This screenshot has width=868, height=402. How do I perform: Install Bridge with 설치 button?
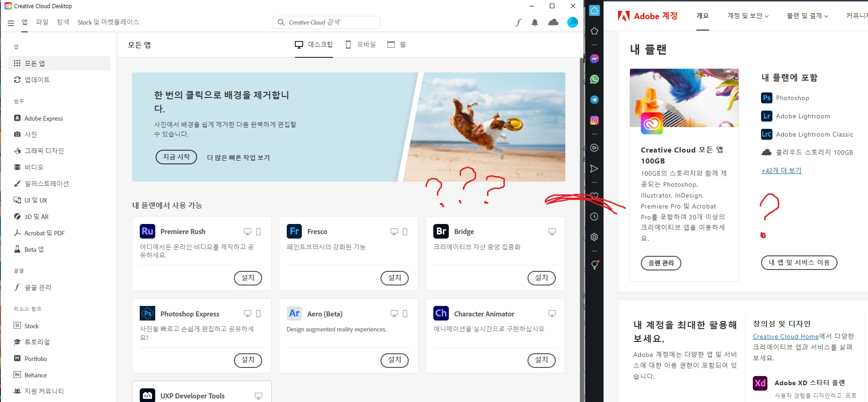tap(542, 278)
